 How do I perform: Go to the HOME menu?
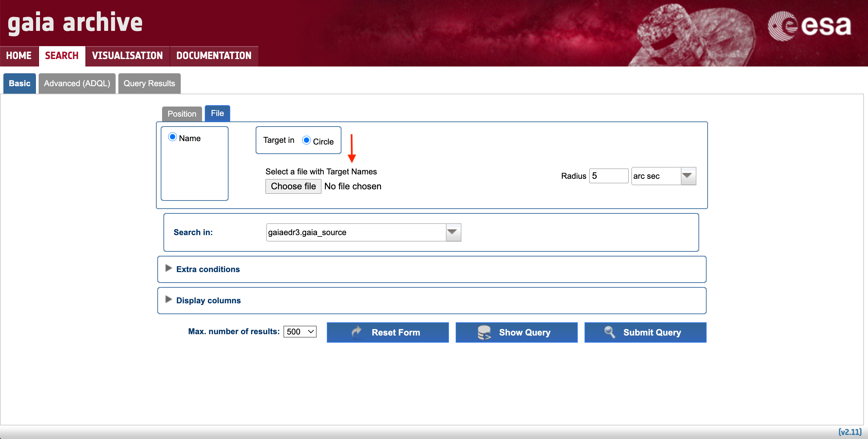[x=19, y=56]
